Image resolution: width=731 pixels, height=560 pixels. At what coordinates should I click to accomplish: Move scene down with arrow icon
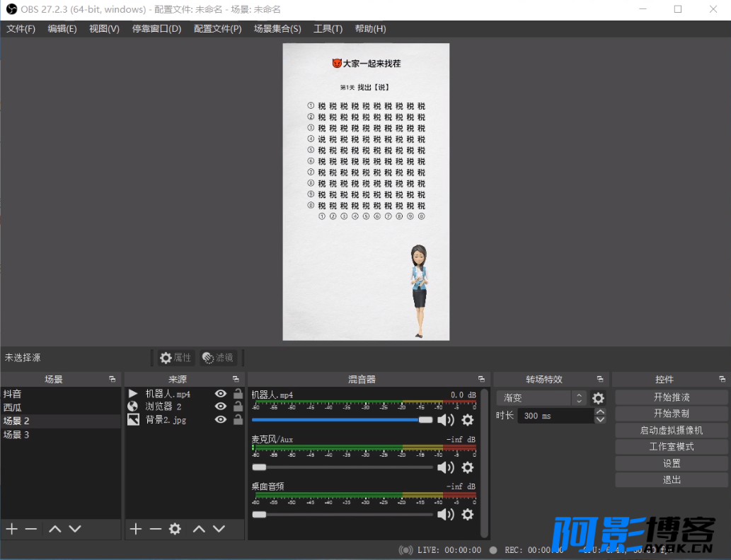pyautogui.click(x=75, y=529)
